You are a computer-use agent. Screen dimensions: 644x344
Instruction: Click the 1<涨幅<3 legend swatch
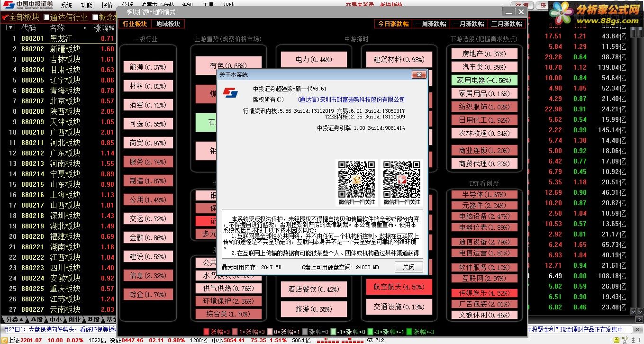[x=234, y=332]
